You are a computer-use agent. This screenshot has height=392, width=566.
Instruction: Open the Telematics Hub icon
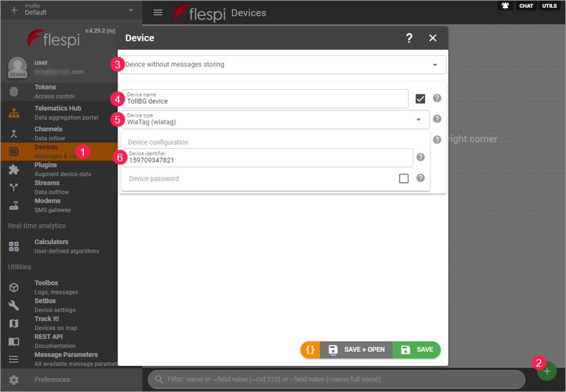tap(14, 113)
